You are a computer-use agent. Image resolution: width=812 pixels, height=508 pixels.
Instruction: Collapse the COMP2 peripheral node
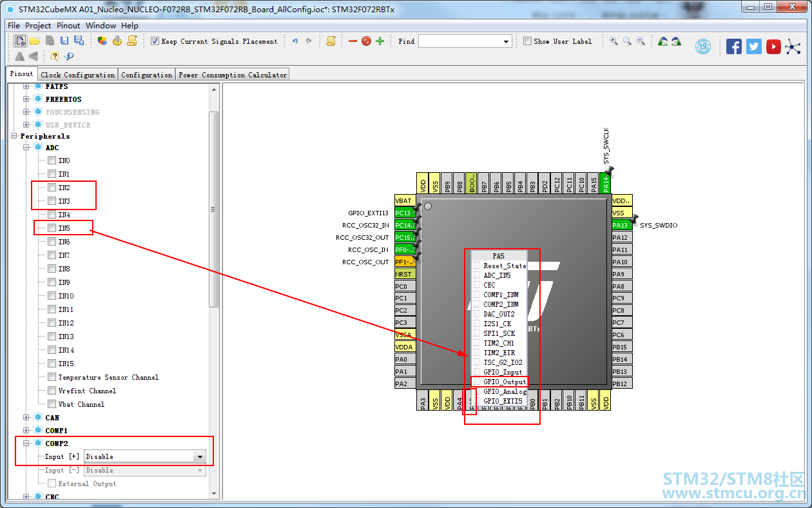(x=26, y=444)
